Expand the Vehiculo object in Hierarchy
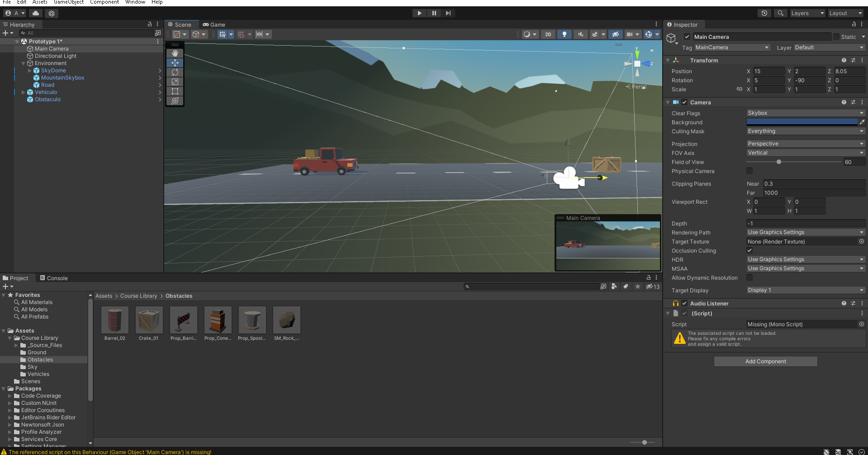This screenshot has width=868, height=455. pyautogui.click(x=24, y=92)
